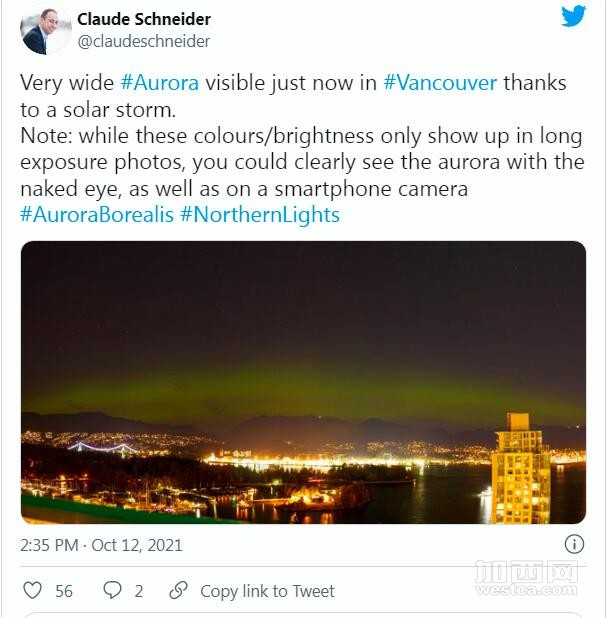Click the 56 likes count
This screenshot has width=607, height=618.
point(64,591)
